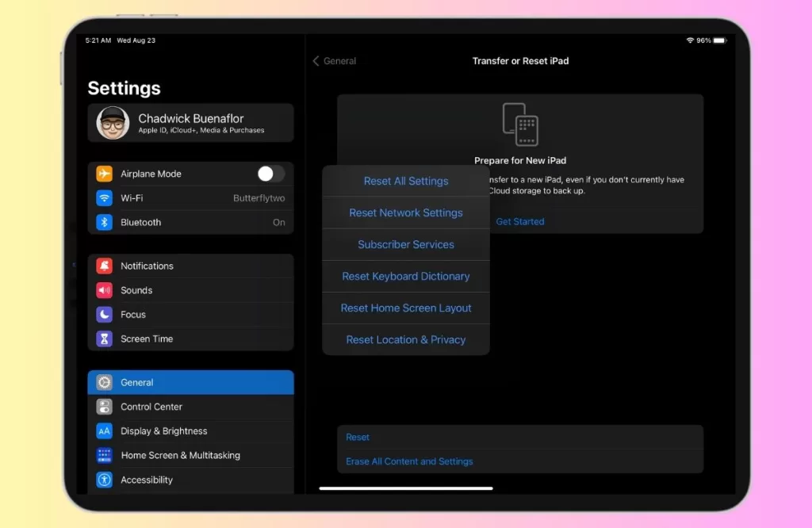The width and height of the screenshot is (812, 528).
Task: Choose Reset All Settings from the popup
Action: coord(406,182)
